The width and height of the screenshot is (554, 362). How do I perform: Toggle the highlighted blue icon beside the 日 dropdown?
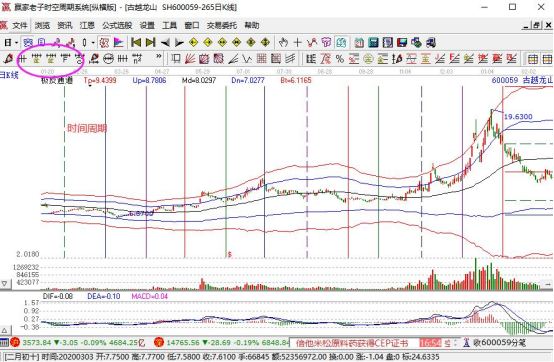tap(28, 43)
